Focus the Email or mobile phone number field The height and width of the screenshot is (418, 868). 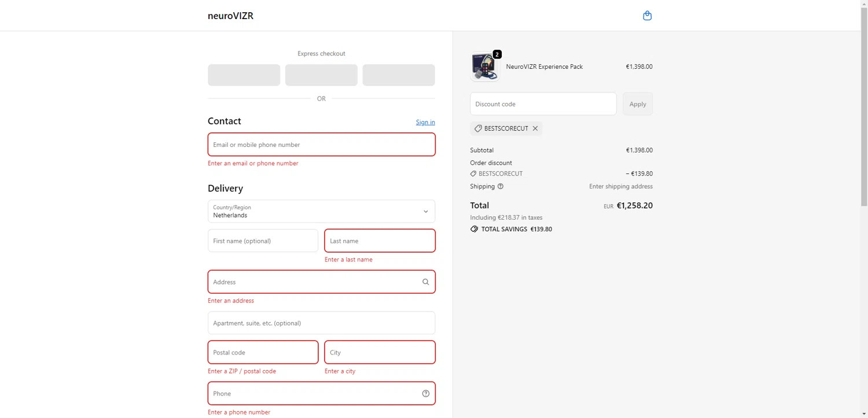click(x=321, y=145)
